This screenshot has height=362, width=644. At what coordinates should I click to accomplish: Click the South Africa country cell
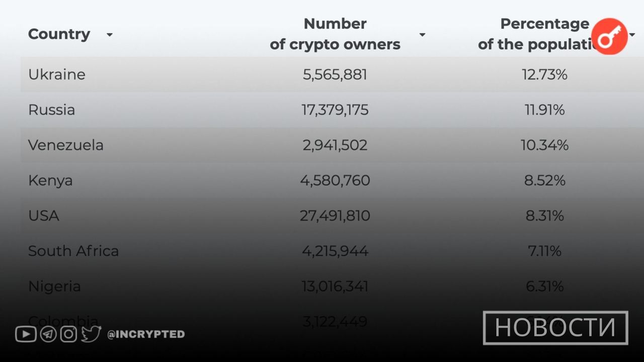coord(73,251)
